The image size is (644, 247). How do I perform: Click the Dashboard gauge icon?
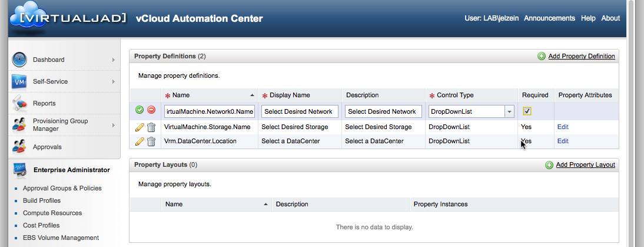click(19, 60)
